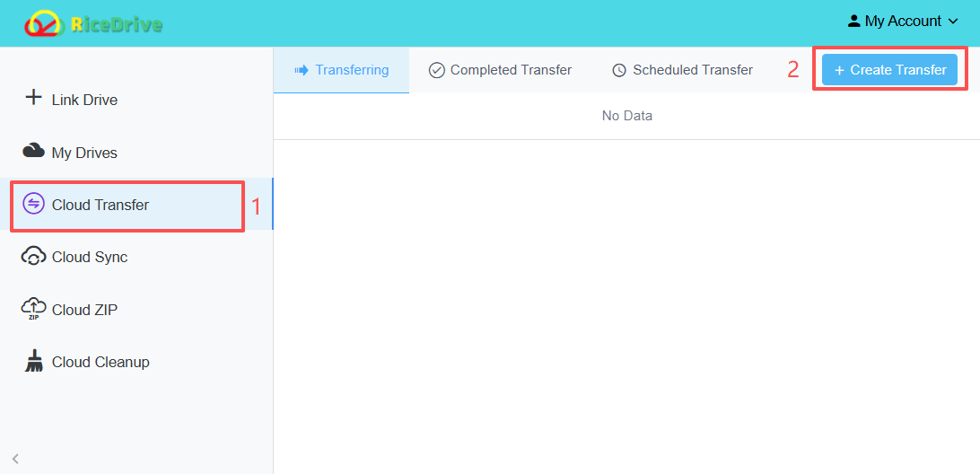Click the My Account label
This screenshot has width=980, height=474.
[x=903, y=22]
